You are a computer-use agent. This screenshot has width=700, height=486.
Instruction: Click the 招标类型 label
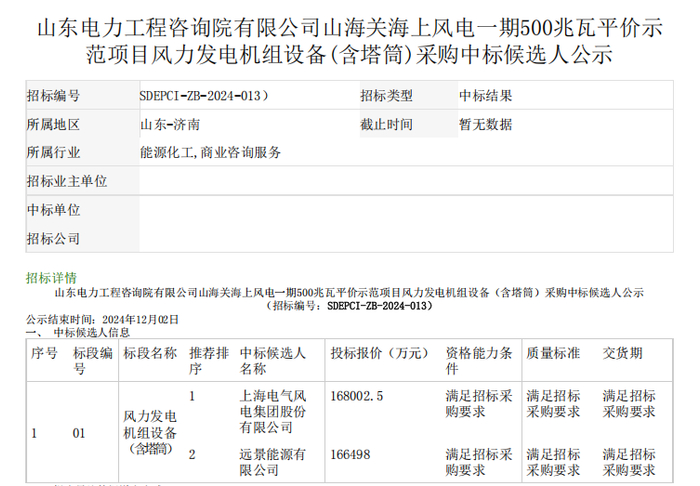point(387,96)
